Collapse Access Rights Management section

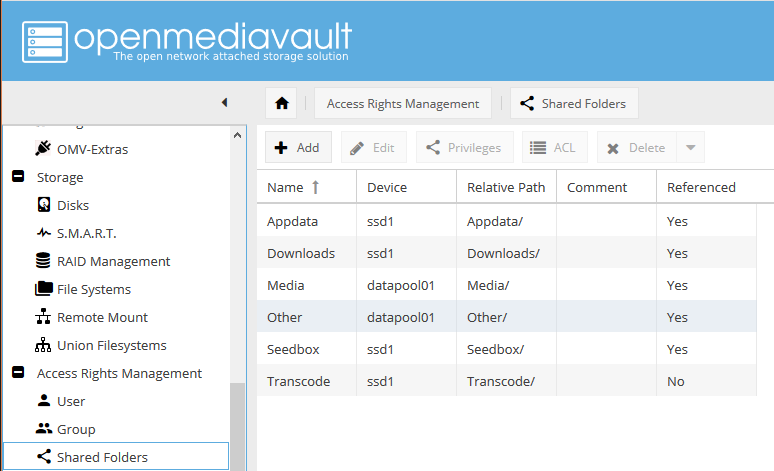(17, 373)
